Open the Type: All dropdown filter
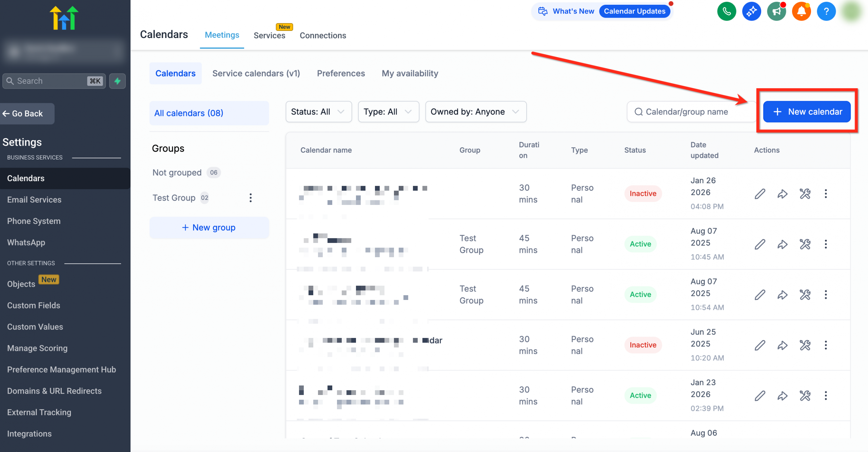Image resolution: width=868 pixels, height=452 pixels. coord(388,112)
